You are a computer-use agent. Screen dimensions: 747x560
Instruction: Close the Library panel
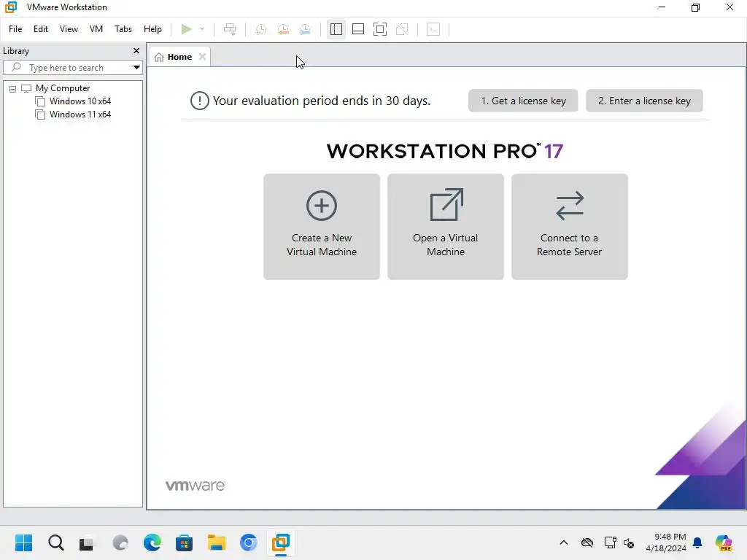tap(136, 50)
